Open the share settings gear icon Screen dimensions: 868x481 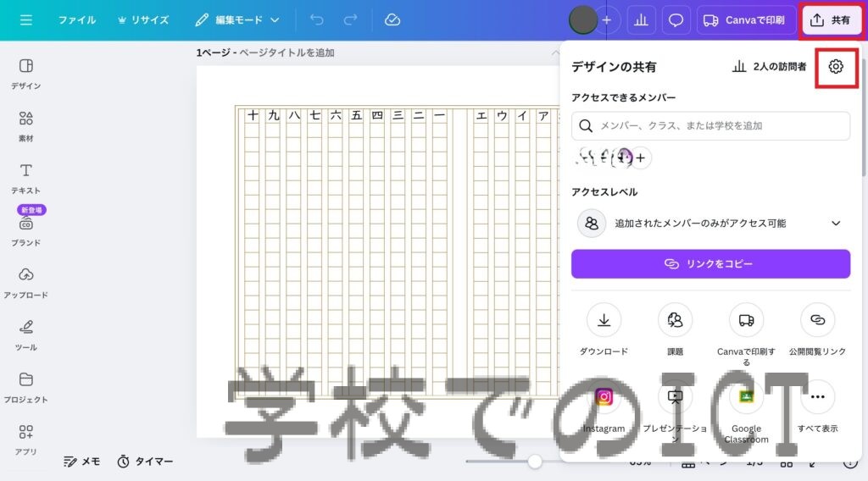coord(836,67)
